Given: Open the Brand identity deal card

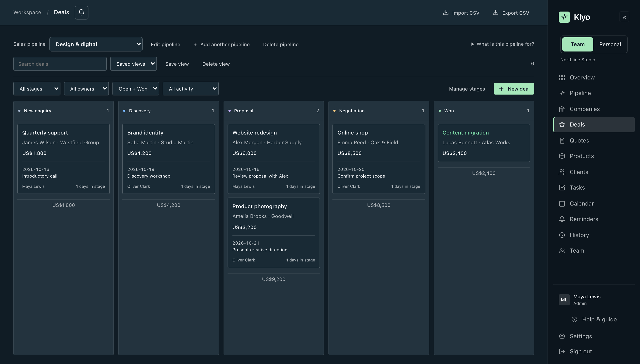Looking at the screenshot, I should tap(168, 159).
